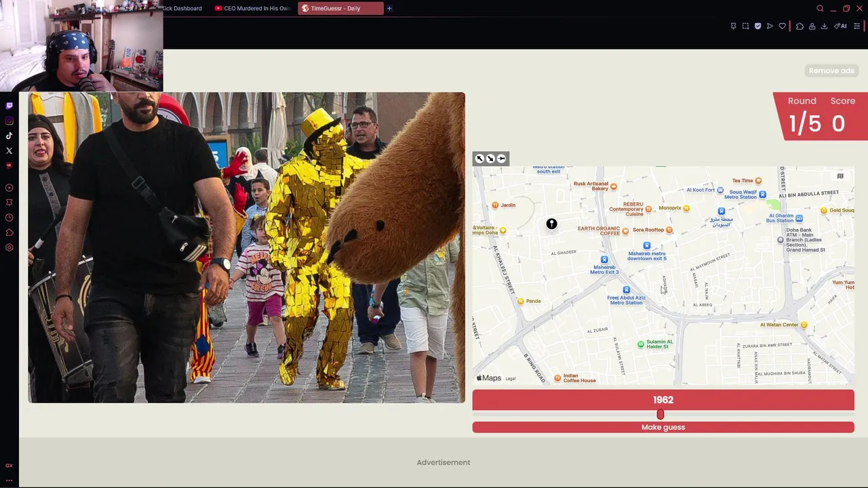
Task: Open the round photo of the street scene
Action: point(246,247)
